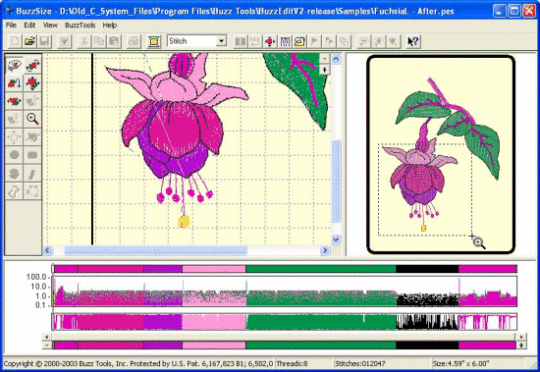Click the stitch length graph area

coord(284,291)
